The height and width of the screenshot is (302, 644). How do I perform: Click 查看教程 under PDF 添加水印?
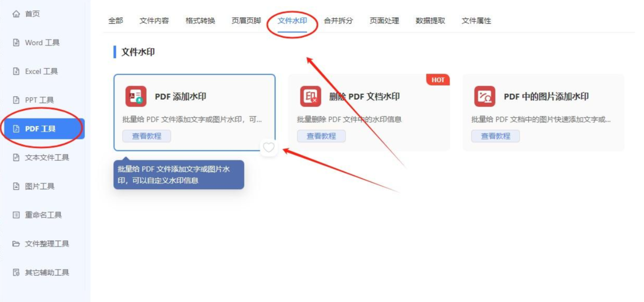click(147, 136)
